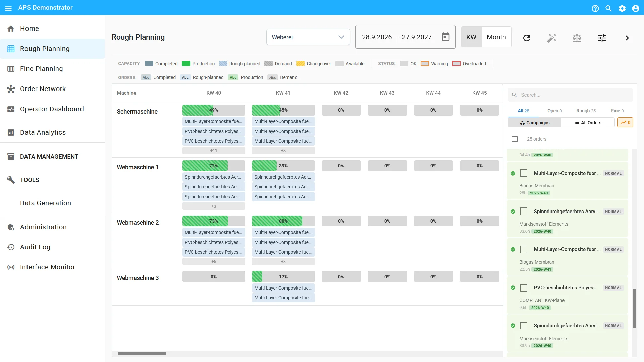
Task: Click the order Search input field
Action: [571, 95]
